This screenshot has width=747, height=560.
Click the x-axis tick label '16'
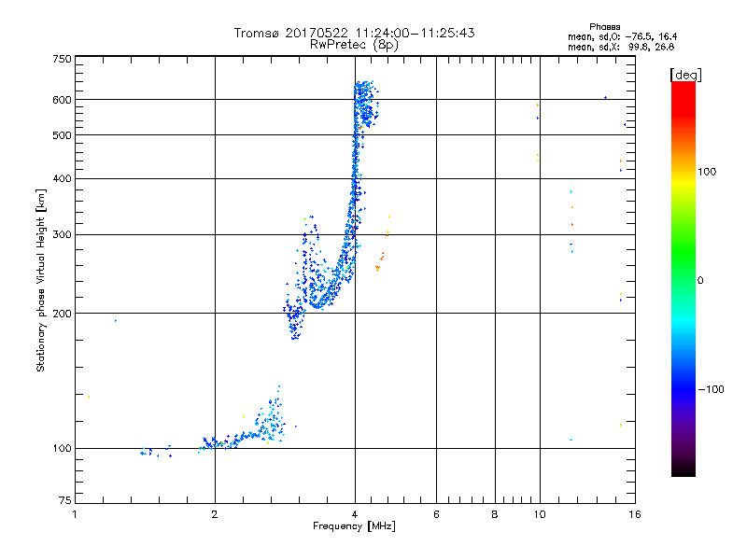point(635,514)
